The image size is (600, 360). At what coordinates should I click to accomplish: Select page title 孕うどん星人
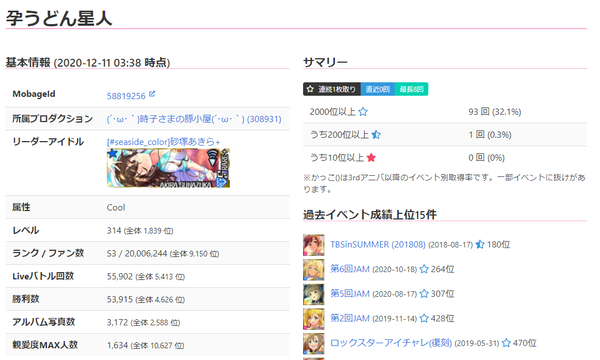tap(59, 18)
